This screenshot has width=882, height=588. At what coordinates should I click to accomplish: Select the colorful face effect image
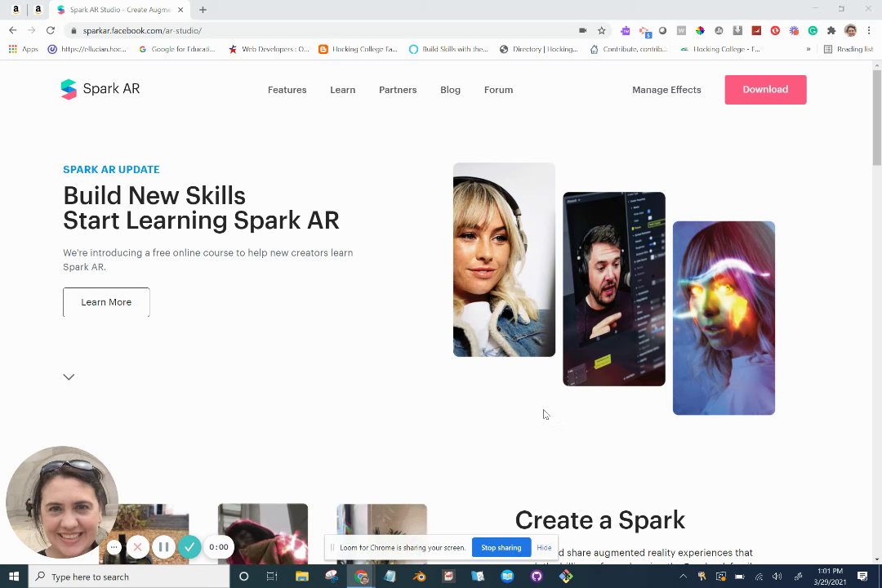click(x=724, y=318)
